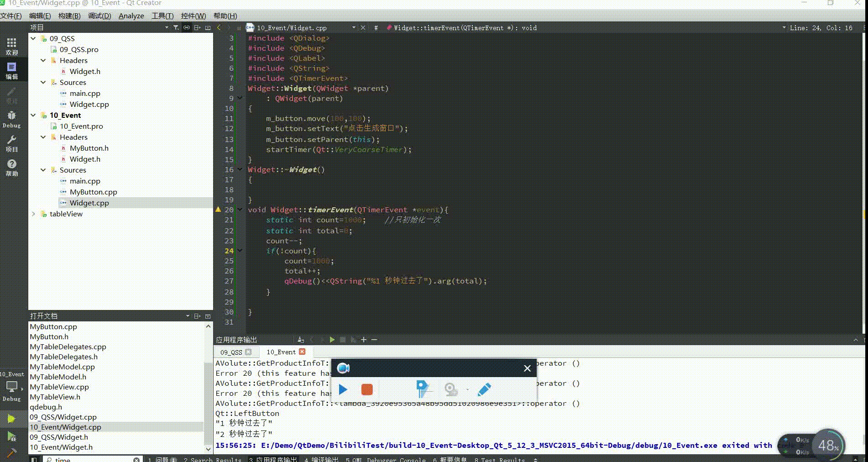Click the pencil annotation tool in recorder
The height and width of the screenshot is (462, 868).
point(484,389)
